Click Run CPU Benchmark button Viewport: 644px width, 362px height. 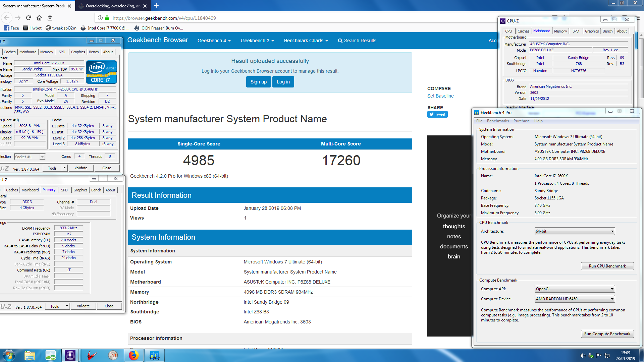pos(607,266)
